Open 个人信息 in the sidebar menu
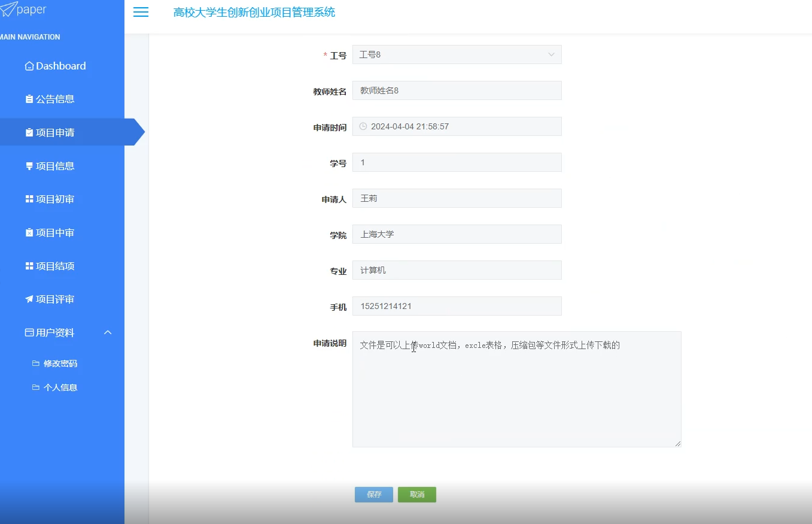 [x=60, y=387]
